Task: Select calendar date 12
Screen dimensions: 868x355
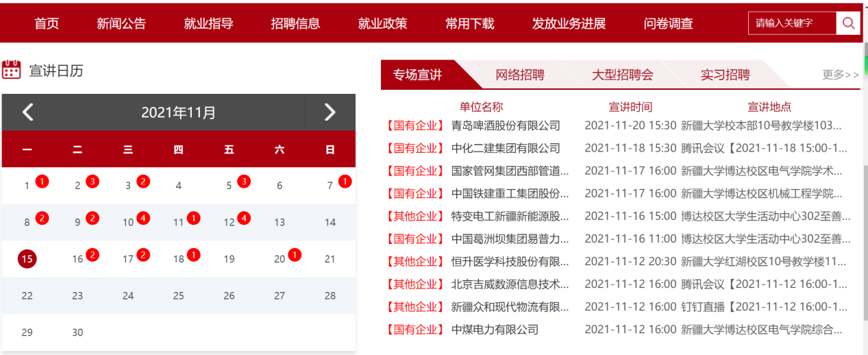Action: click(x=229, y=222)
